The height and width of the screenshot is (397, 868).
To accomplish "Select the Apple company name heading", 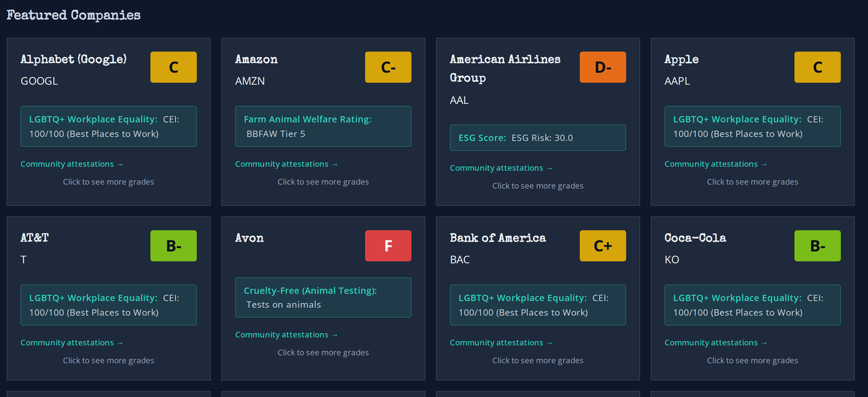I will (x=681, y=59).
